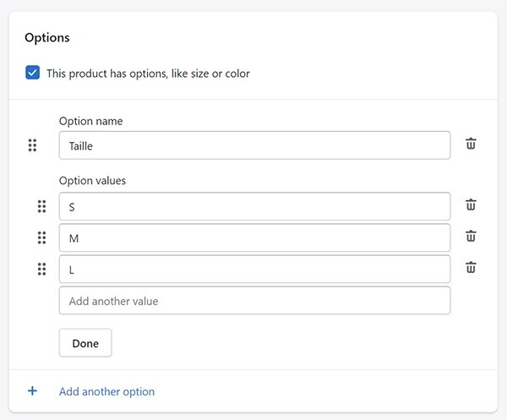Viewport: 507px width, 420px height.
Task: Uncheck the product has options checkbox
Action: [x=33, y=73]
